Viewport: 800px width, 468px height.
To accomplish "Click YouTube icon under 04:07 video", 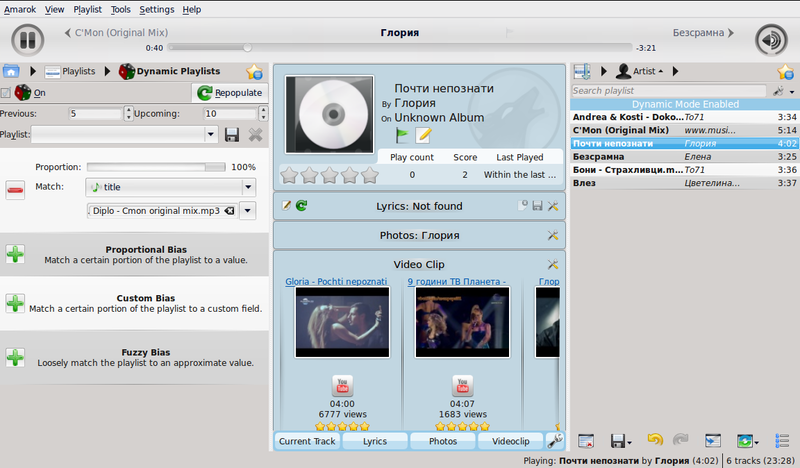I will click(462, 386).
